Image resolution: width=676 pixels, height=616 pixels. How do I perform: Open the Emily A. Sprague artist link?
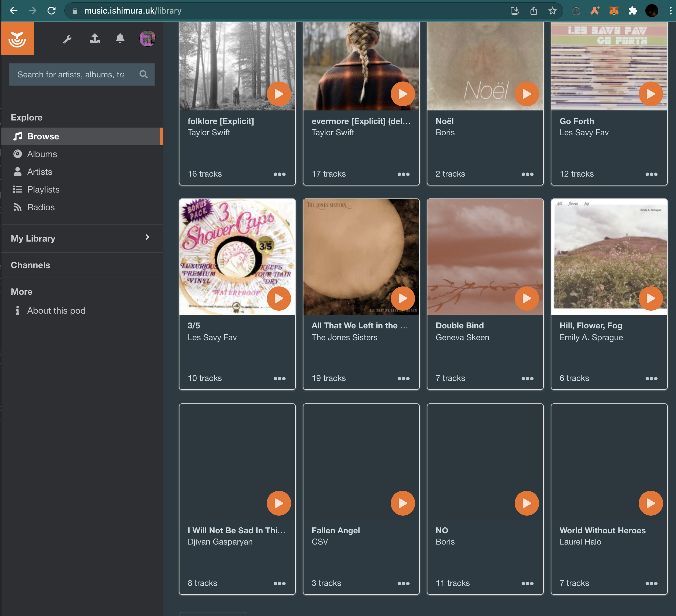click(x=591, y=337)
